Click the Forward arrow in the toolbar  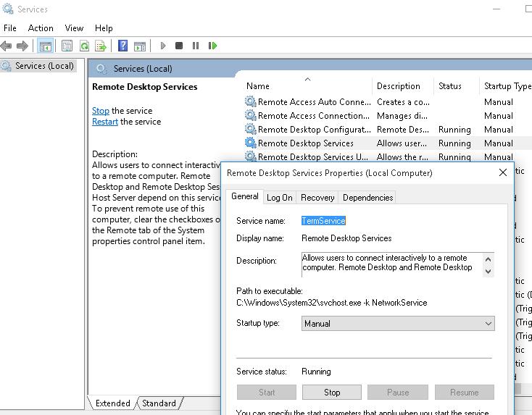pyautogui.click(x=22, y=46)
